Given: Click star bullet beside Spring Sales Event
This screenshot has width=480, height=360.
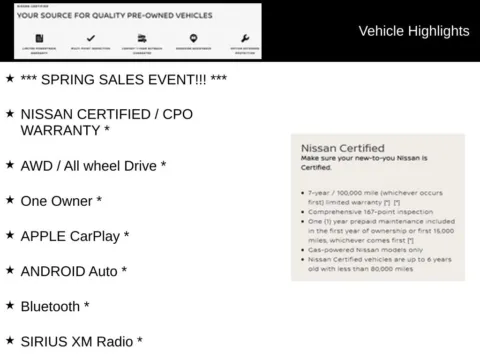Looking at the screenshot, I should [10, 78].
